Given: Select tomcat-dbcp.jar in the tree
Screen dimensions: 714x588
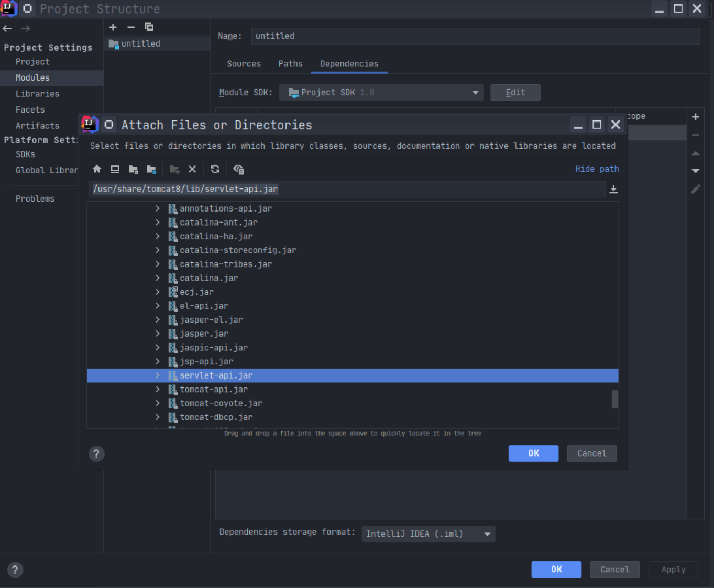Looking at the screenshot, I should 216,417.
